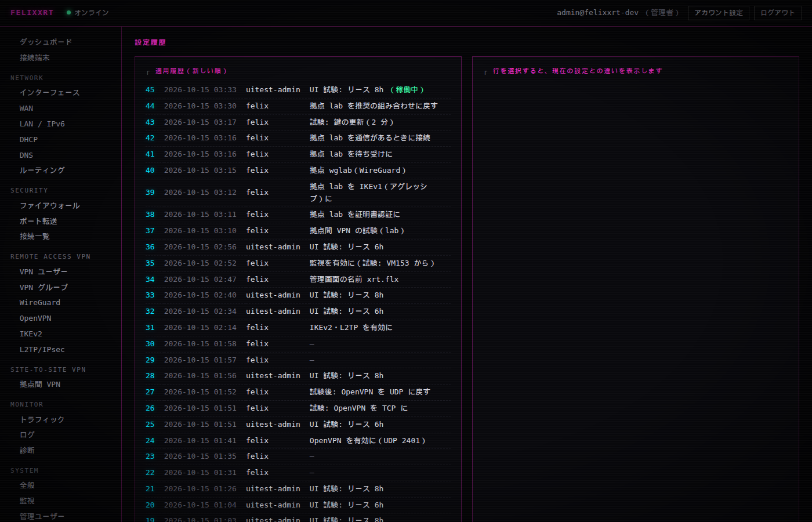Select history row 45 UI 試験: リース 8h (稼働中)
The width and height of the screenshot is (812, 522).
298,90
